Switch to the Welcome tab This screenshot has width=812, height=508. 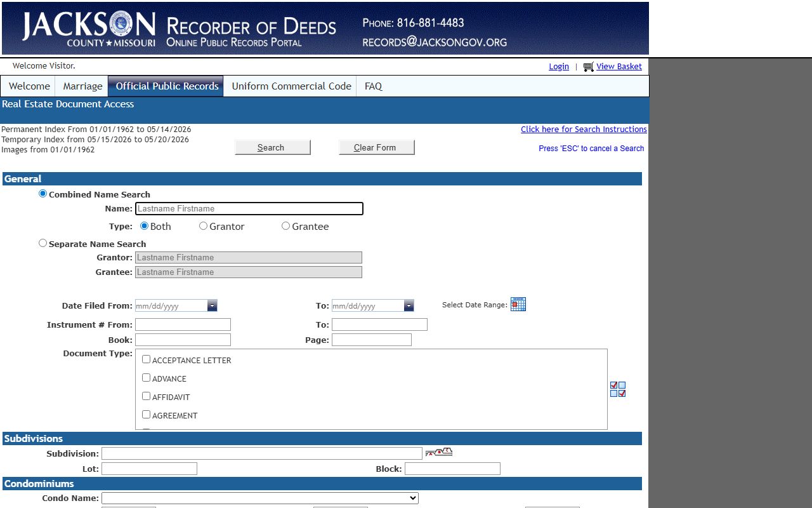pos(29,86)
